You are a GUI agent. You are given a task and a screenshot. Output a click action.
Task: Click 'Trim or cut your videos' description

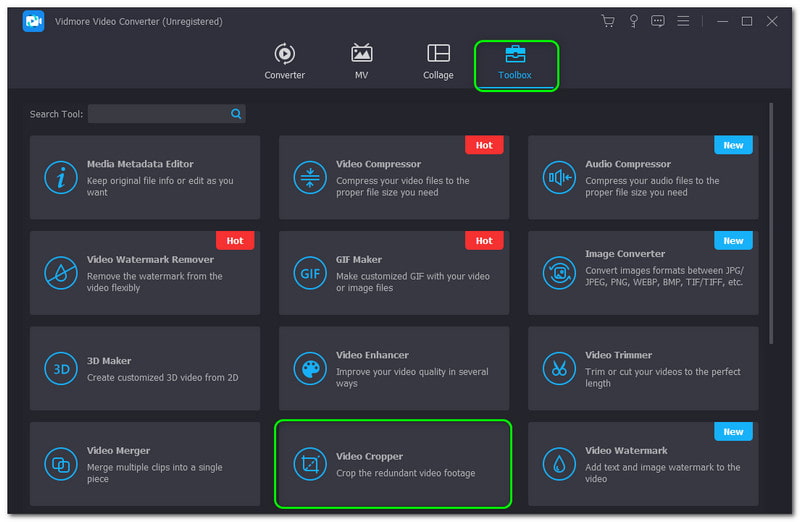662,378
